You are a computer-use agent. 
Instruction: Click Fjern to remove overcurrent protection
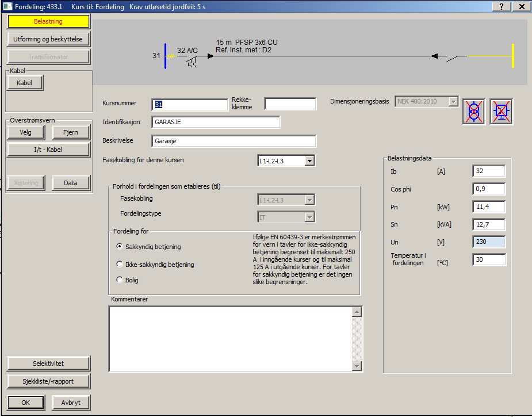71,132
